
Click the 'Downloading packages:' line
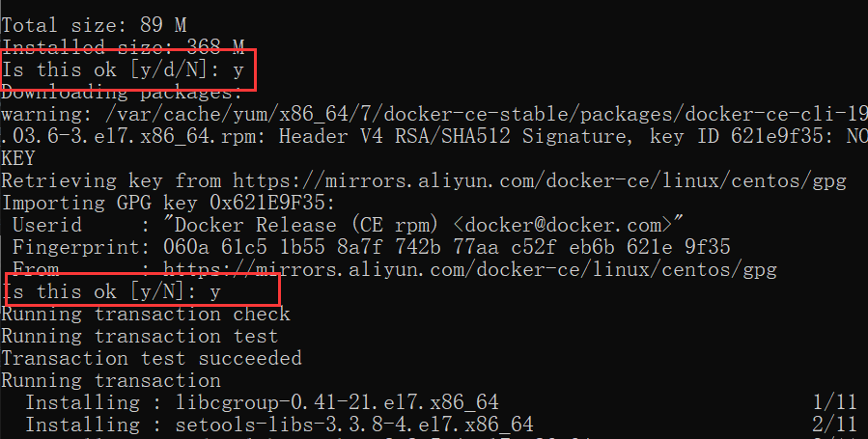click(x=122, y=93)
